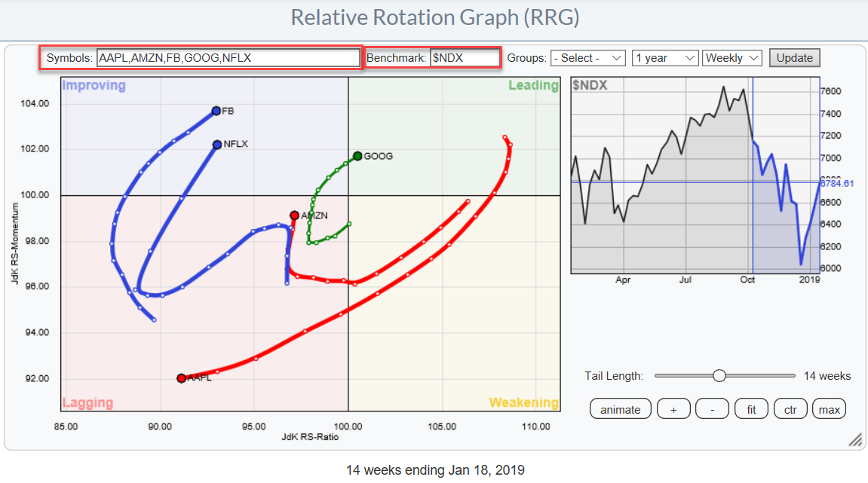Click the minus zoom-out button
868x483 pixels.
coord(713,409)
